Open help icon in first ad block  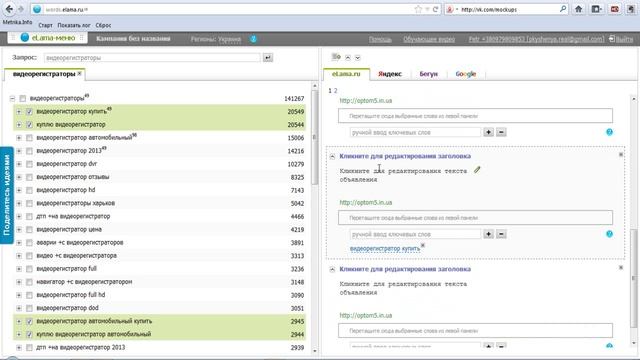609,132
